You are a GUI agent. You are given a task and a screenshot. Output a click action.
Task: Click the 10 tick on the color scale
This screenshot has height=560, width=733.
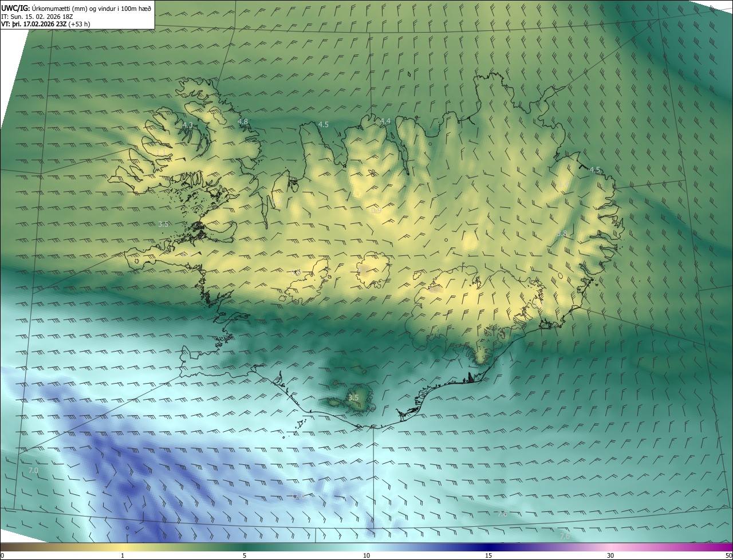click(x=366, y=555)
